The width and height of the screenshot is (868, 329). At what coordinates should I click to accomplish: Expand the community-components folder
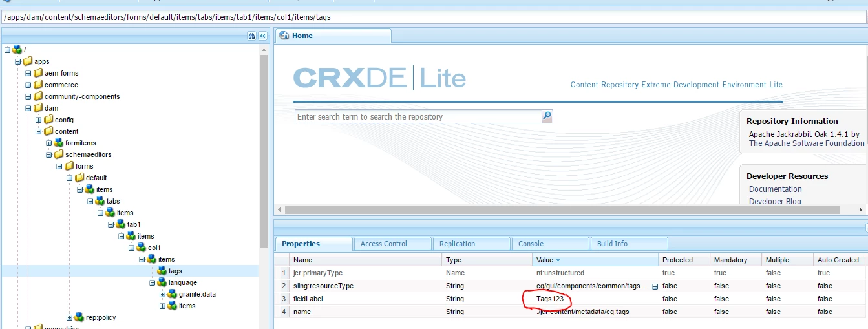pos(28,96)
